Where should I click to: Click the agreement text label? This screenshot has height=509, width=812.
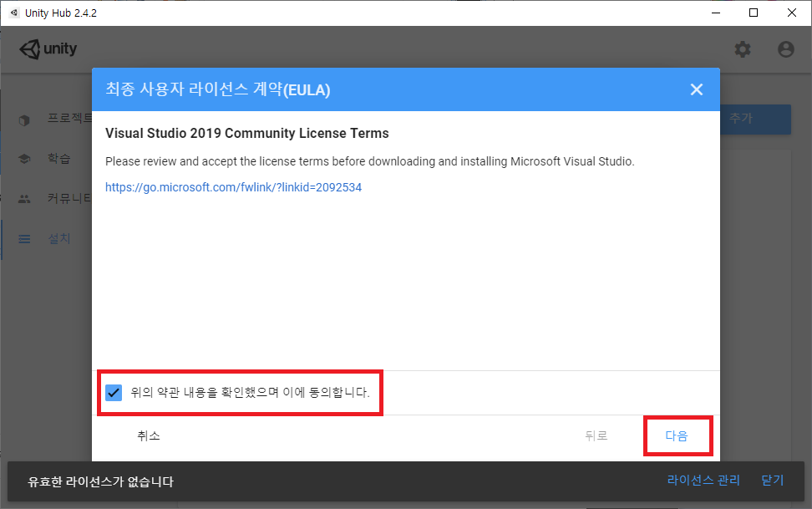250,392
